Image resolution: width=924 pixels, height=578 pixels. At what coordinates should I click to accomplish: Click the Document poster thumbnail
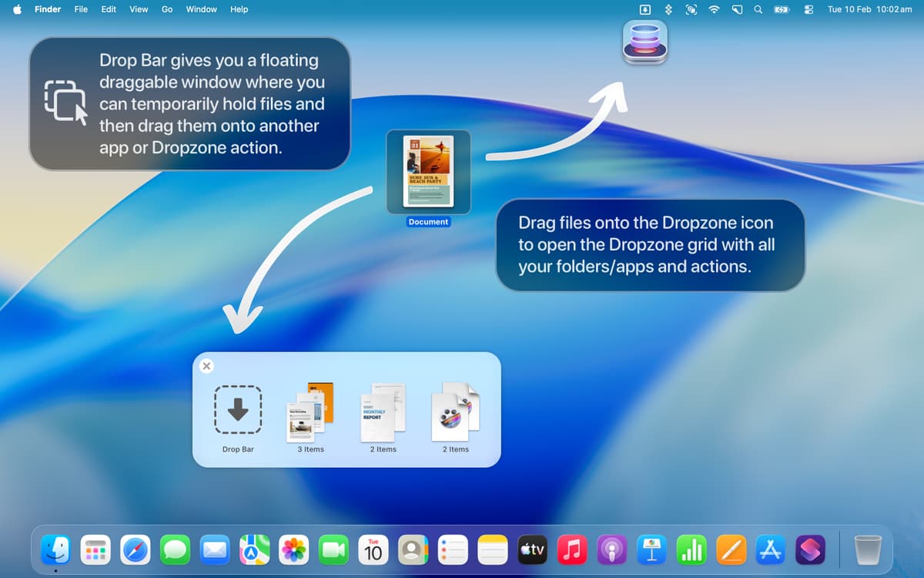pyautogui.click(x=428, y=171)
